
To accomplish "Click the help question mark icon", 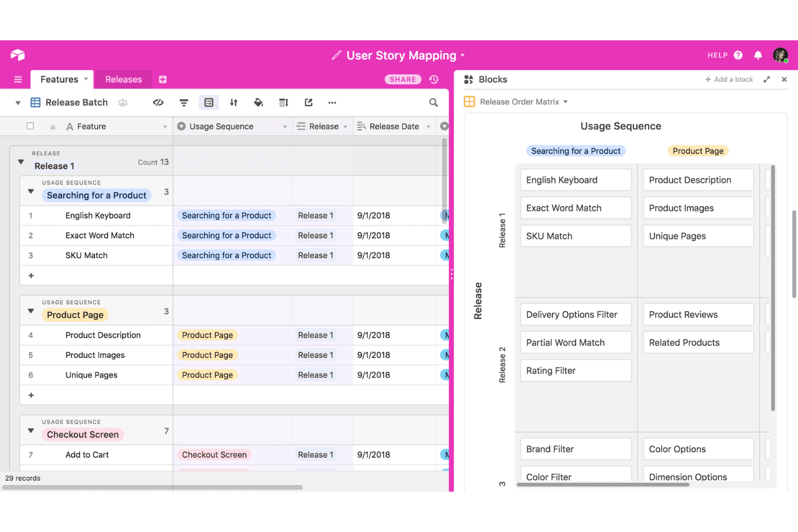I will tap(738, 55).
